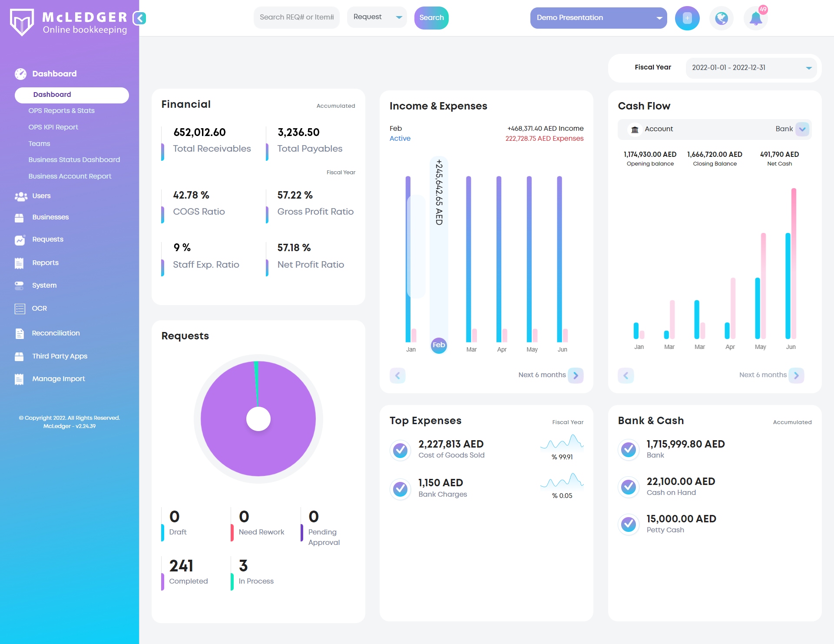Image resolution: width=834 pixels, height=644 pixels.
Task: Click the Requests chart icon
Action: point(20,240)
